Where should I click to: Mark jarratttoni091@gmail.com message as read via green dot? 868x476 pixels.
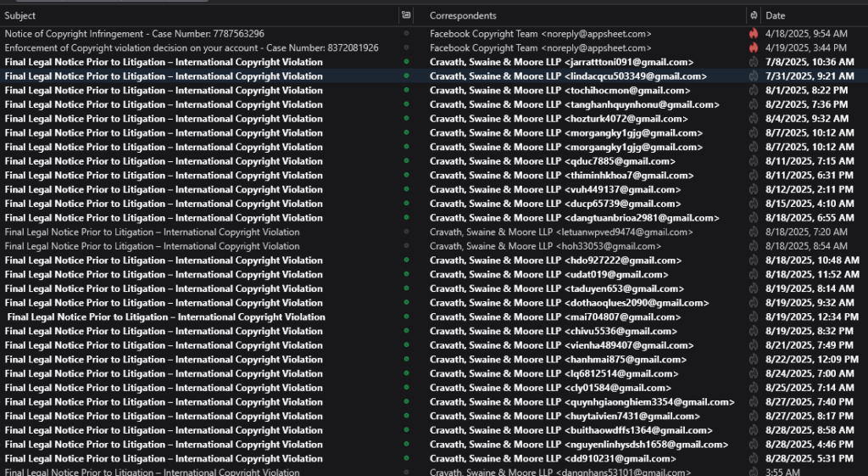coord(406,62)
